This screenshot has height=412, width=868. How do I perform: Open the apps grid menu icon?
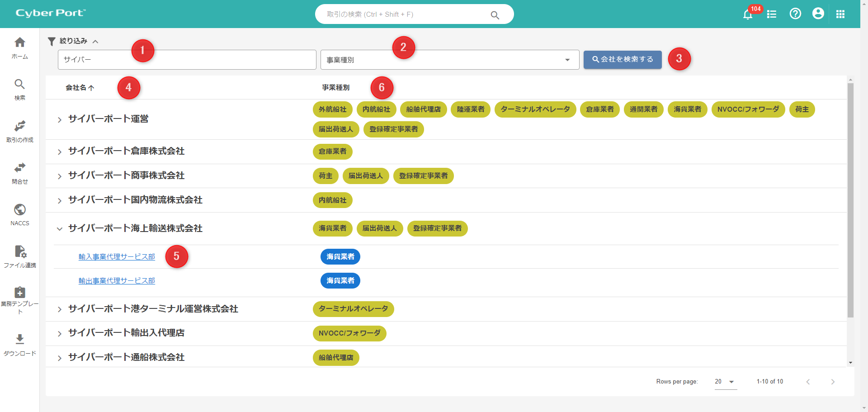(840, 14)
